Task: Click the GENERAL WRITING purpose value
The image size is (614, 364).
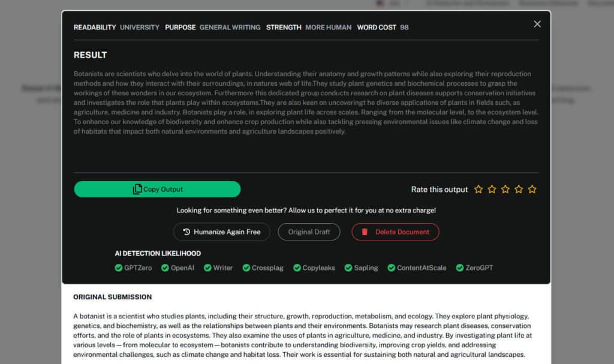Action: coord(230,28)
